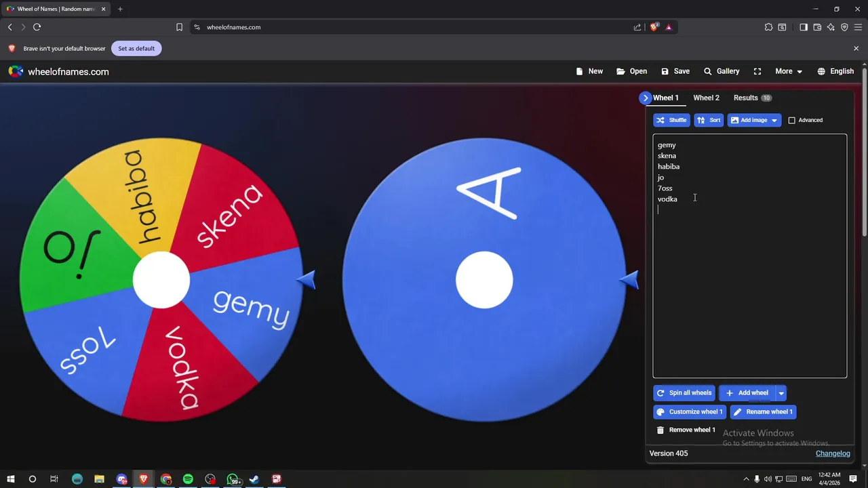Toggle the Brave sidebar panel

[x=804, y=27]
